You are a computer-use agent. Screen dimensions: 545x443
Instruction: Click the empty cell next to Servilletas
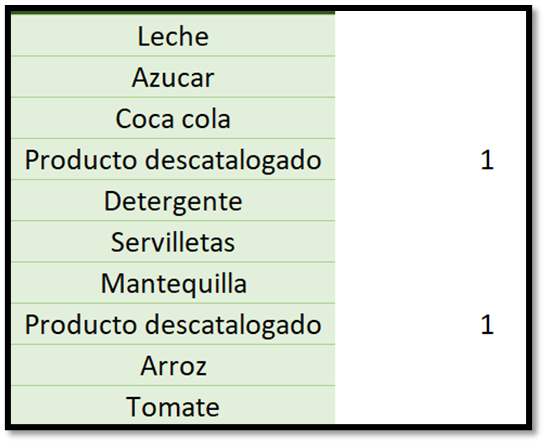[431, 241]
